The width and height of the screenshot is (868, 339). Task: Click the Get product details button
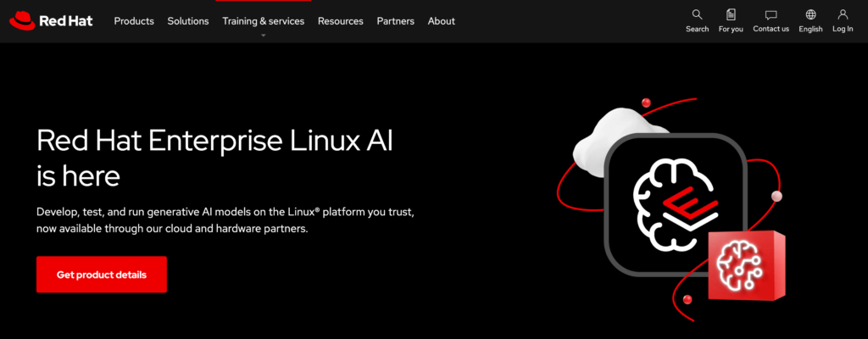point(102,275)
